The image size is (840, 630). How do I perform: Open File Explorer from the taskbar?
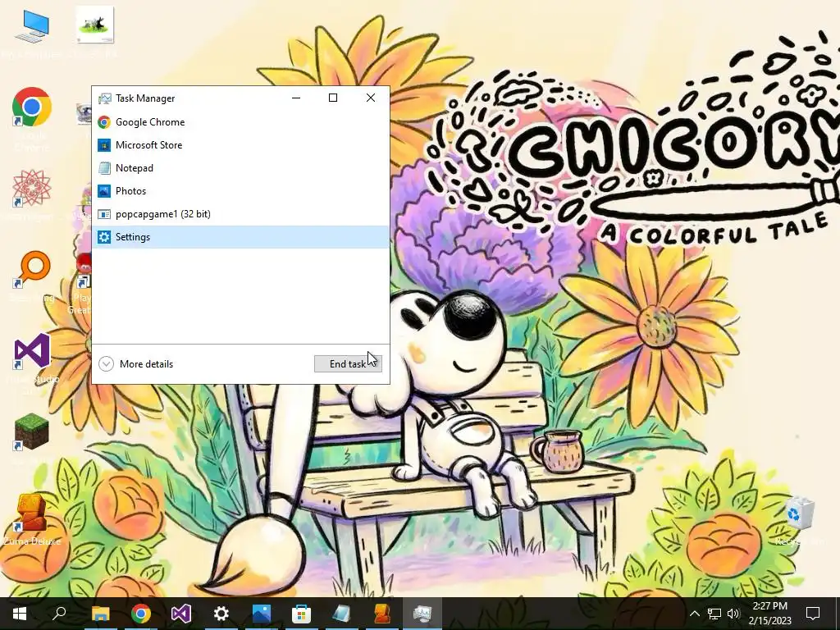(x=100, y=614)
